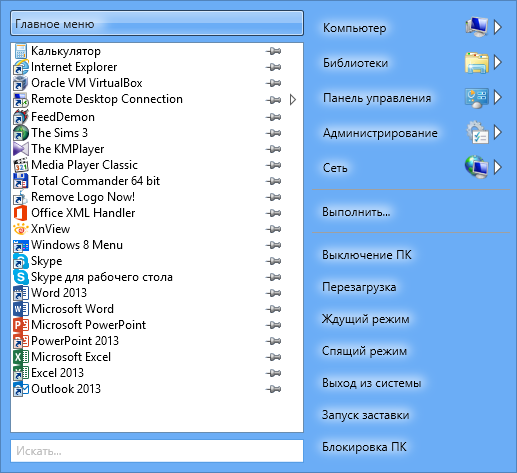Click the Total Commander 64 bit label
This screenshot has height=473, width=517.
click(95, 181)
